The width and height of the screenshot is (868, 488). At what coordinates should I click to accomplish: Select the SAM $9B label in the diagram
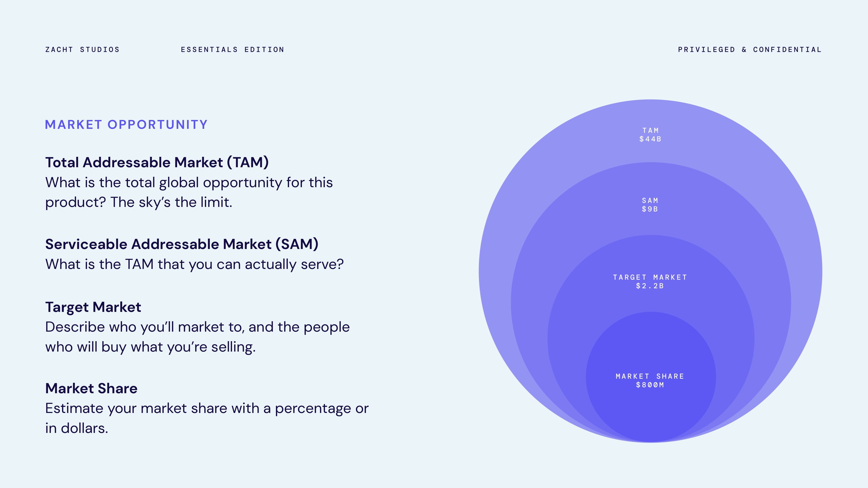[x=650, y=205]
